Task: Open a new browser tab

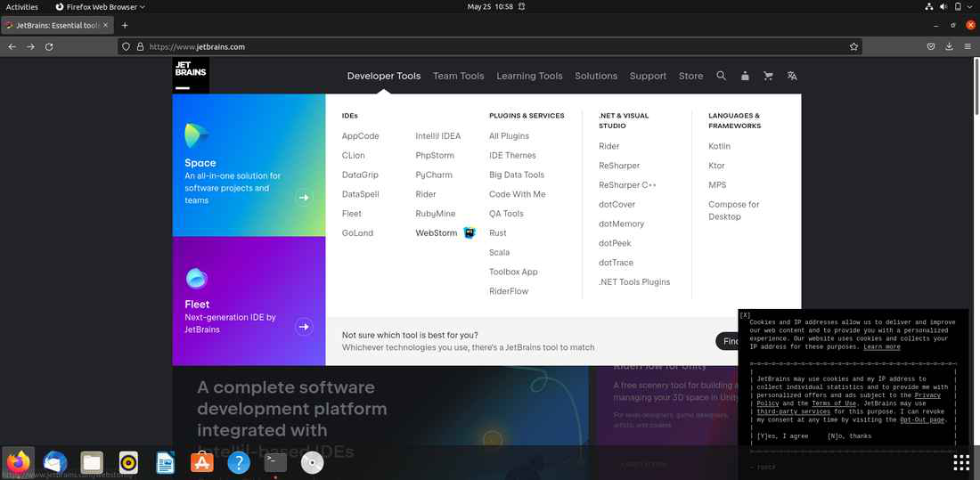Action: (x=125, y=26)
